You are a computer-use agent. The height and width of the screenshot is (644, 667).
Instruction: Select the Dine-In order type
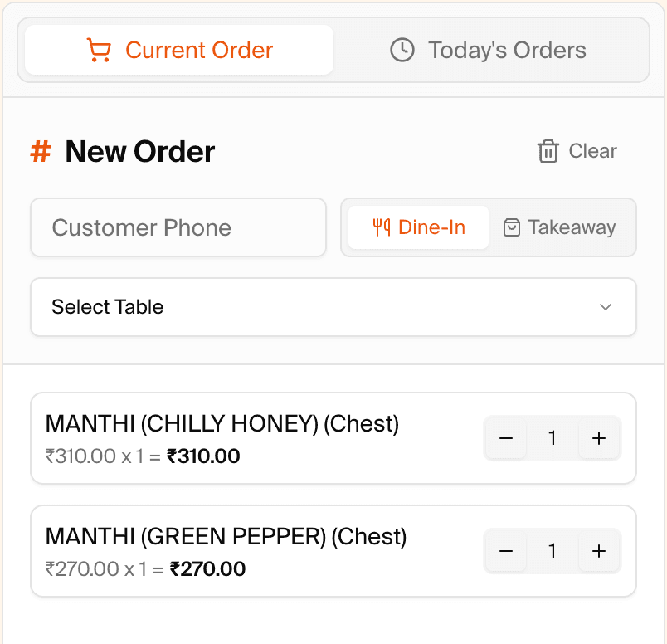[x=417, y=227]
